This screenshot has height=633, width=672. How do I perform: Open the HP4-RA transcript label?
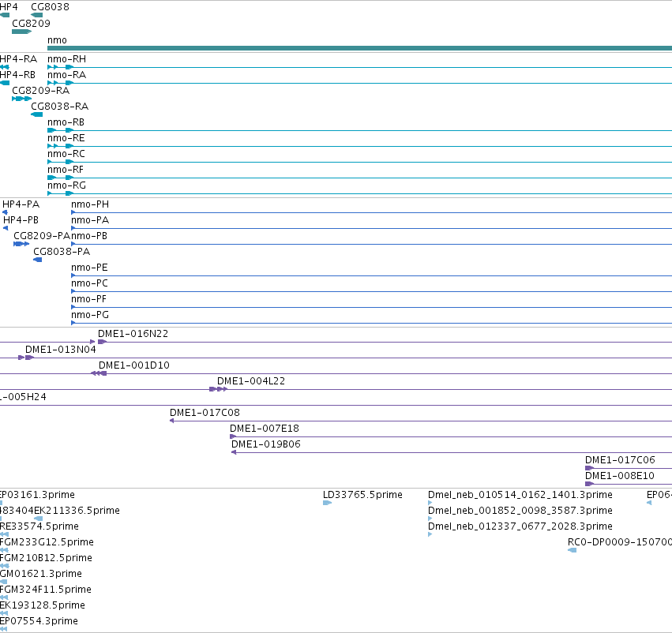point(18,59)
